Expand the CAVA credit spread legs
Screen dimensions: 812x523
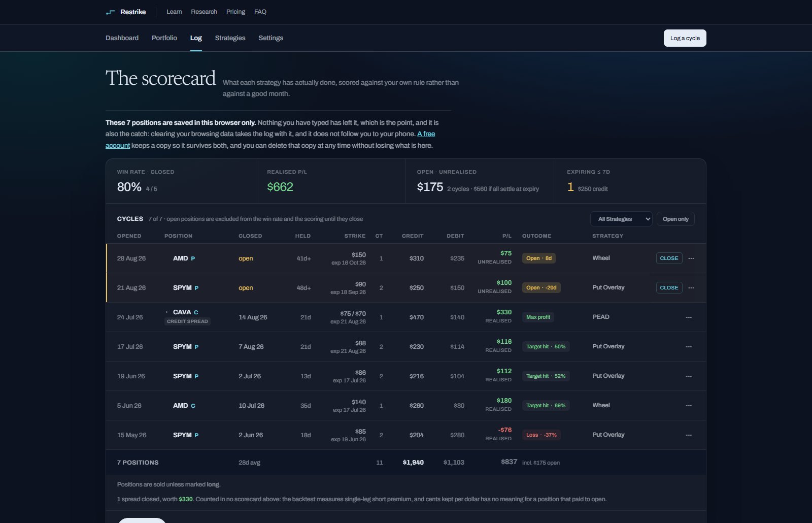[x=167, y=312]
